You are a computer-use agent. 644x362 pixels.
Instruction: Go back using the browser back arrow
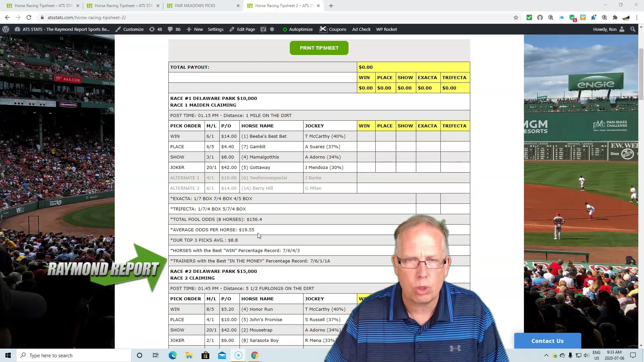[7, 17]
